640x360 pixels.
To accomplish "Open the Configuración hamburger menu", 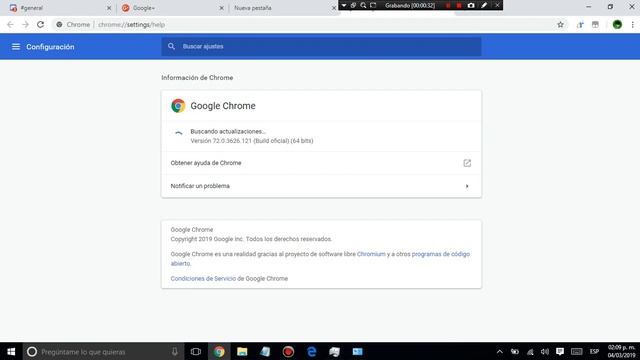I will (16, 47).
